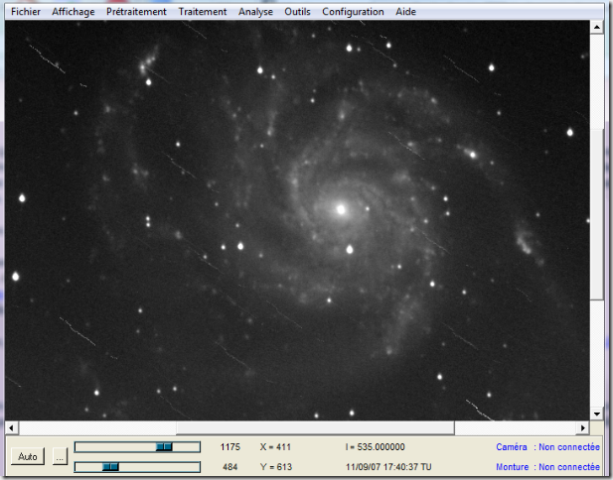
Task: Open the Affichage menu
Action: 74,12
